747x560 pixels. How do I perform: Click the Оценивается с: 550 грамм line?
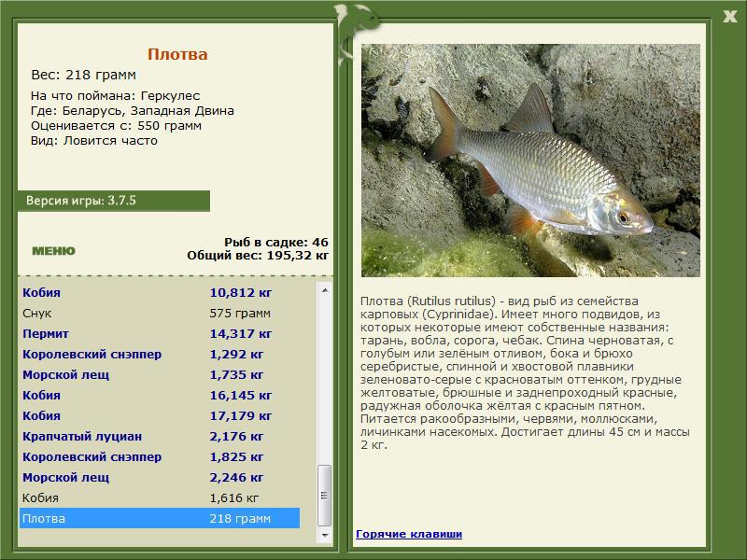pos(116,126)
